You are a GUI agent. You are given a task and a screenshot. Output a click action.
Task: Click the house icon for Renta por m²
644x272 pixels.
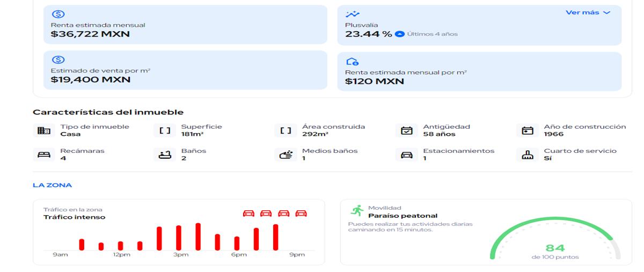[352, 62]
